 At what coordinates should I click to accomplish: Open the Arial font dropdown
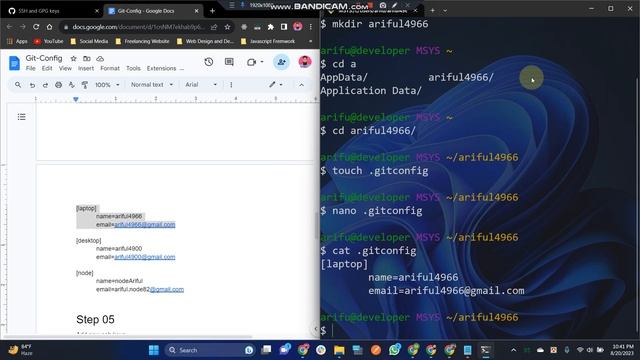(x=201, y=84)
